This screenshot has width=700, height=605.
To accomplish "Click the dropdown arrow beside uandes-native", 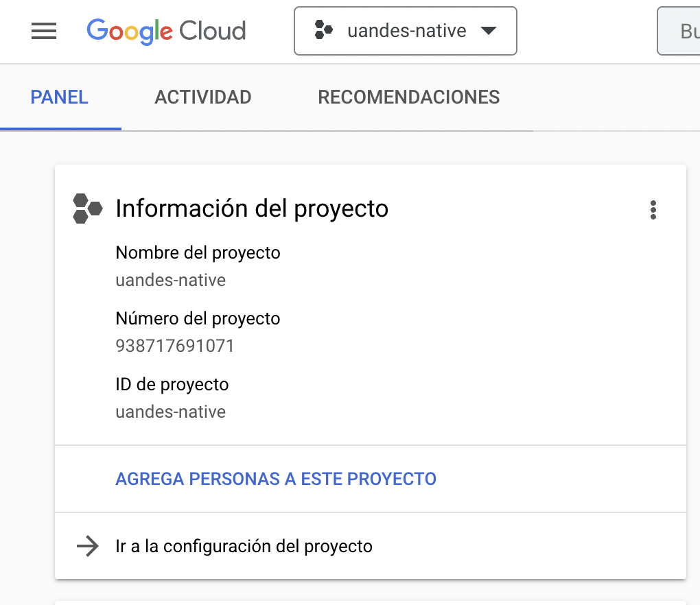I will (x=489, y=30).
